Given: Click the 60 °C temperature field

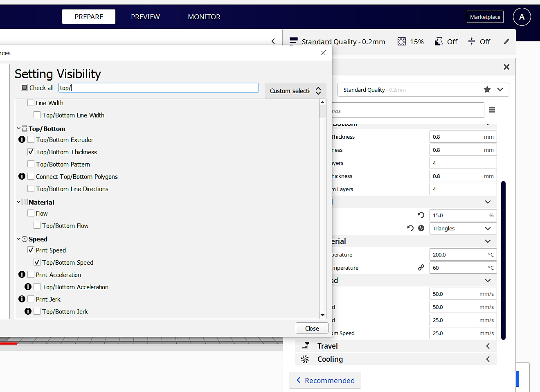Looking at the screenshot, I should (463, 268).
